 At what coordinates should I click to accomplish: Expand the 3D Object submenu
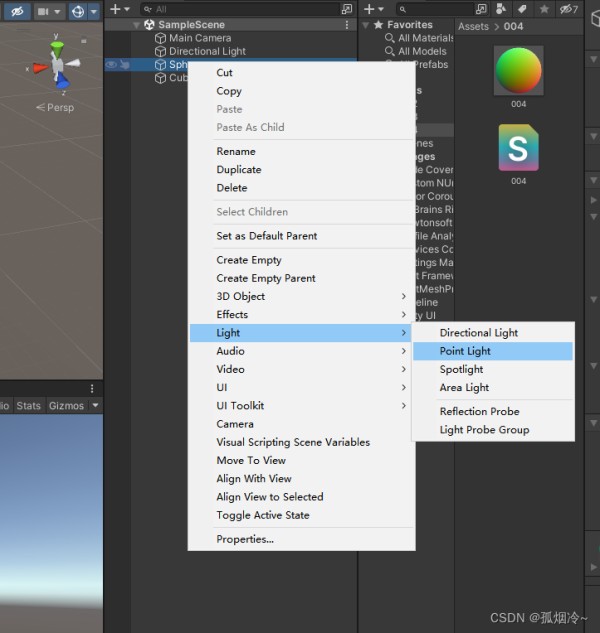pyautogui.click(x=302, y=296)
